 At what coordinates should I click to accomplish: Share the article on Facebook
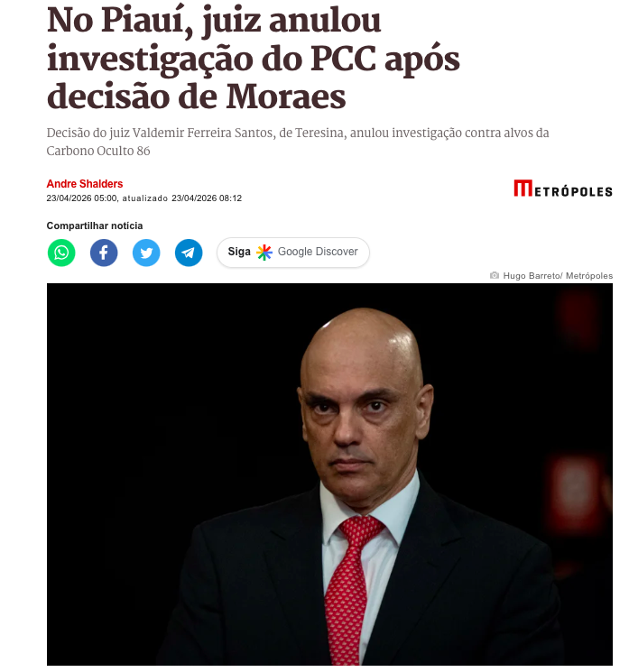click(x=104, y=253)
